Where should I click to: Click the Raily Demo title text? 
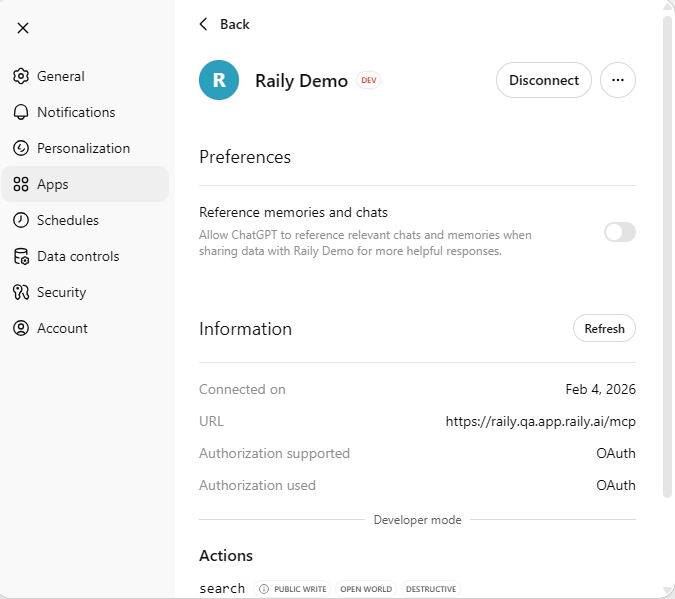(301, 81)
